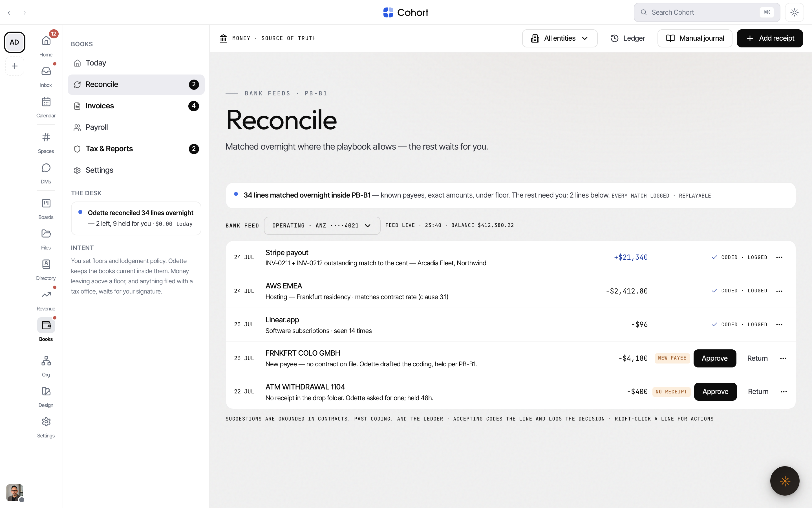
Task: Approve the ATM WITHDRAWAL 1104 line
Action: (715, 392)
